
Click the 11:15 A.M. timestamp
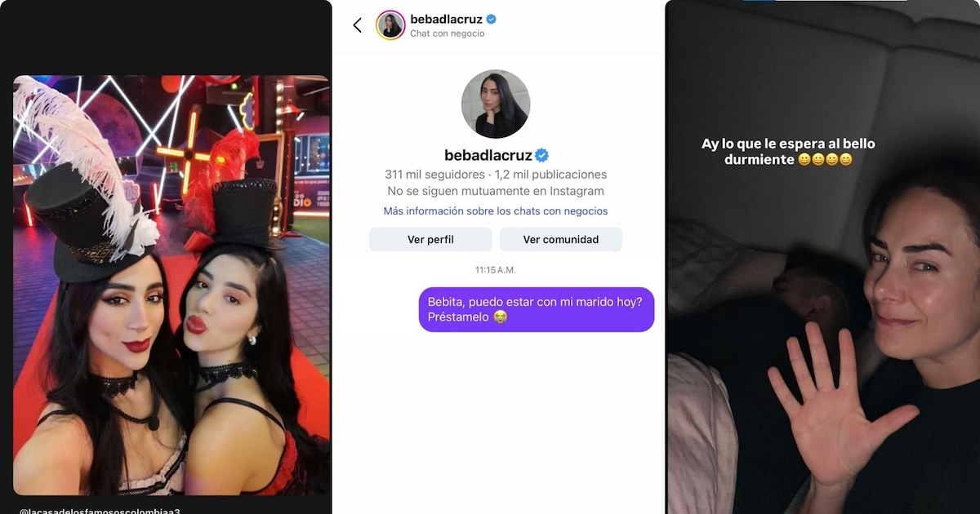click(x=496, y=270)
